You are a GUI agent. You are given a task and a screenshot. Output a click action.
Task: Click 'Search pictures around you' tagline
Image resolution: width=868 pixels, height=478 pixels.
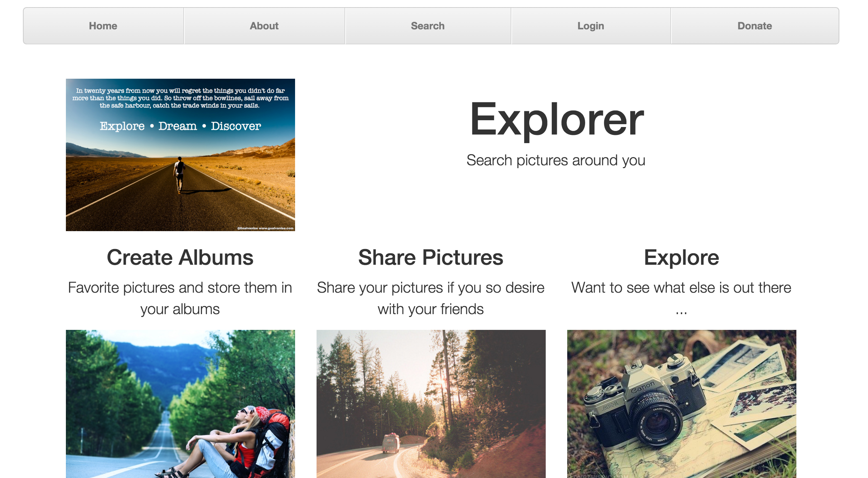(x=556, y=160)
